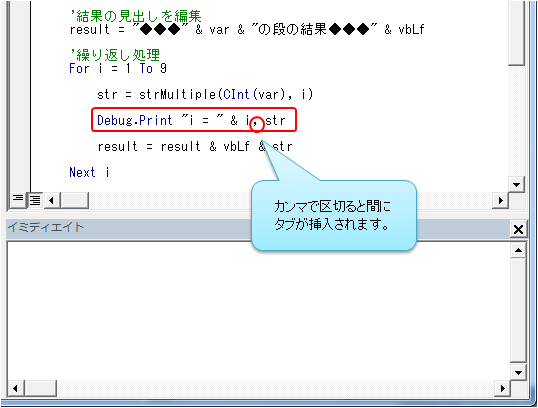Close the イミディエイト window
538x408 pixels.
(518, 229)
